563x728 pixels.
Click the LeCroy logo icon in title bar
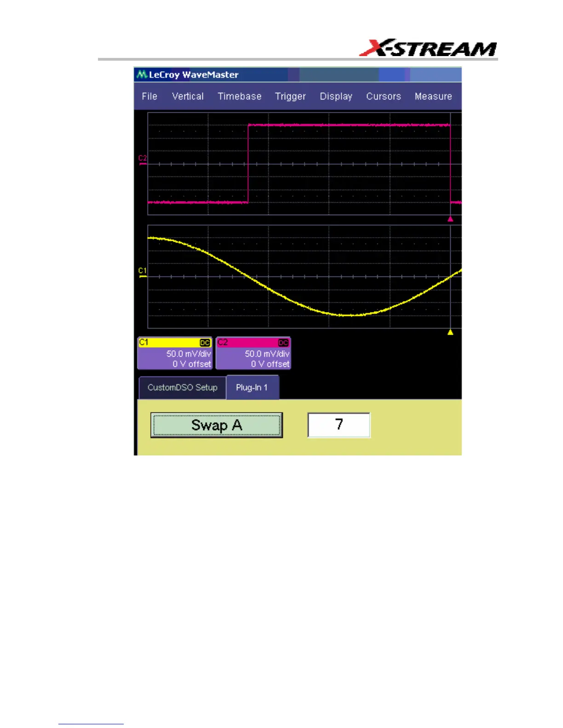(x=142, y=74)
